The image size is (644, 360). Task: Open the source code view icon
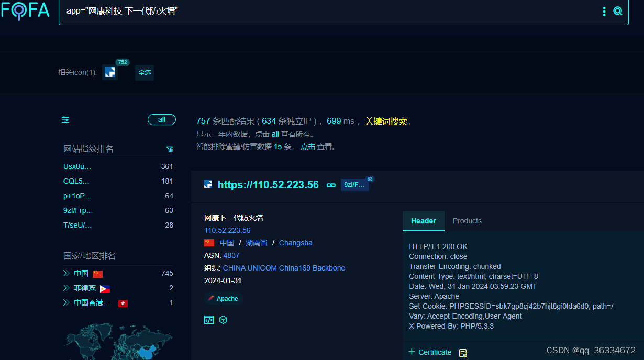209,320
